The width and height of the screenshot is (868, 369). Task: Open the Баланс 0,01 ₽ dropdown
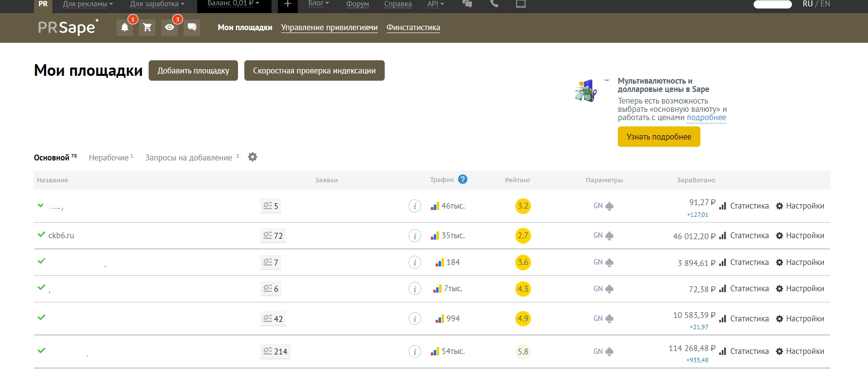click(x=233, y=4)
